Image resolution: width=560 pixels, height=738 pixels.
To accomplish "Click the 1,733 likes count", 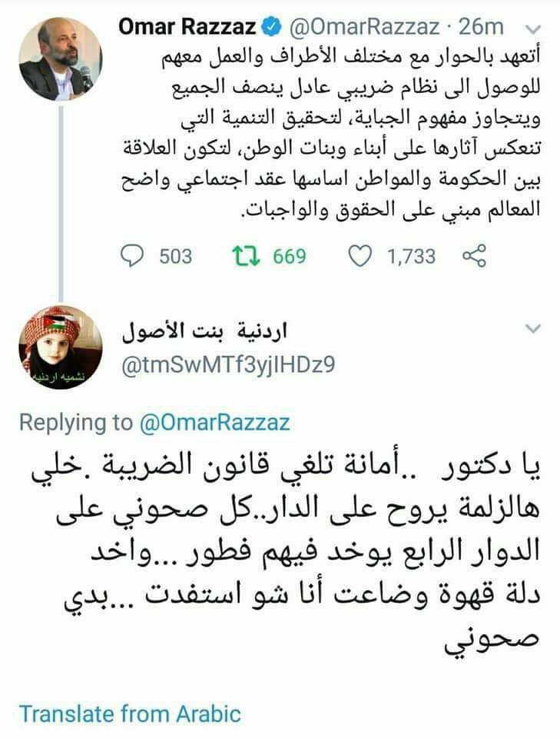I will (x=412, y=257).
